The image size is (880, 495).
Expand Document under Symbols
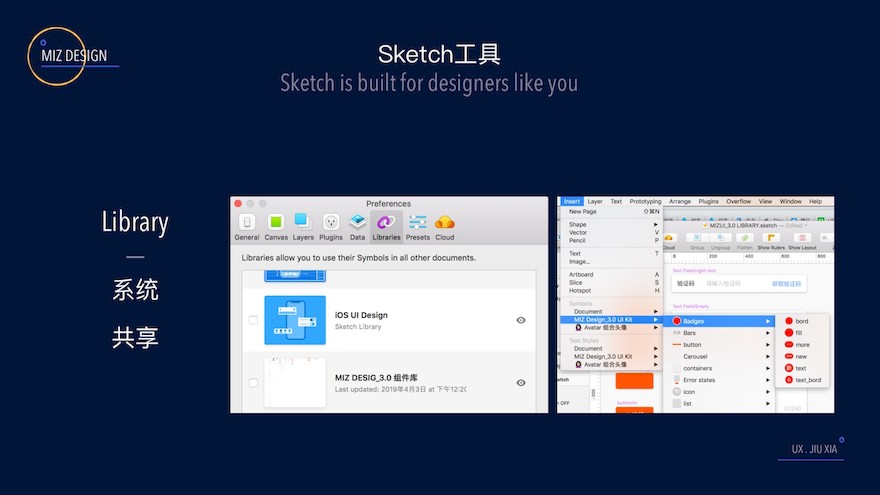[x=612, y=311]
